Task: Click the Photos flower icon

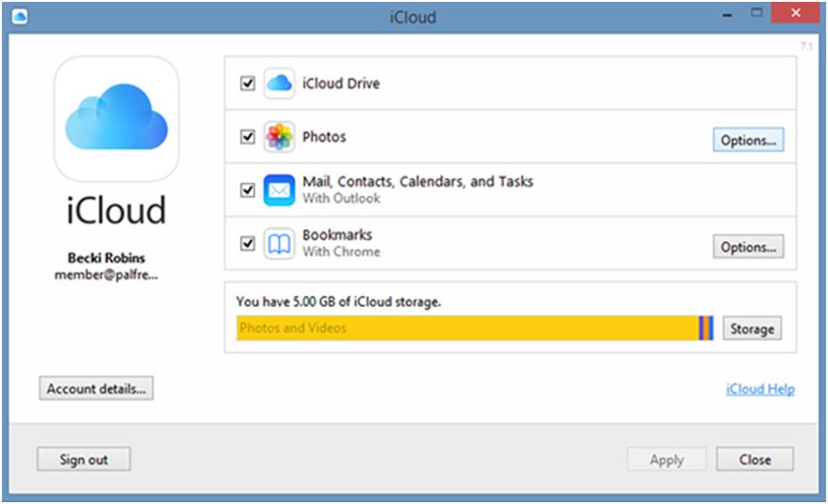Action: click(279, 137)
